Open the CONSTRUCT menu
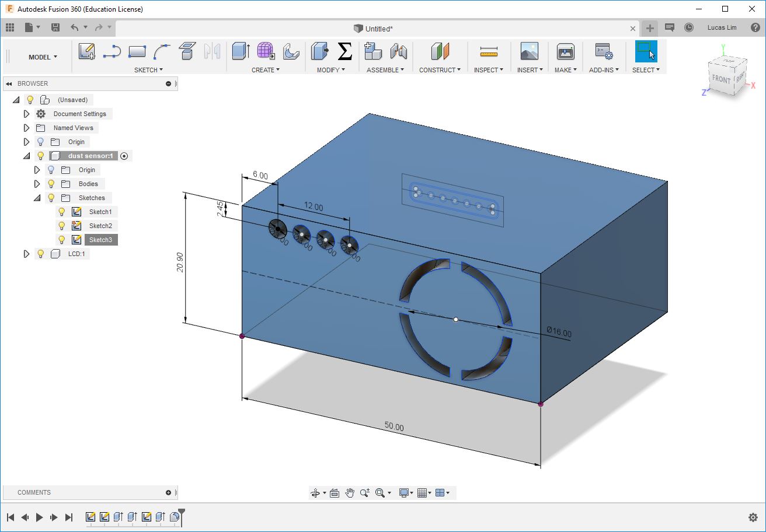Screen dimensions: 766x532 click(x=440, y=70)
